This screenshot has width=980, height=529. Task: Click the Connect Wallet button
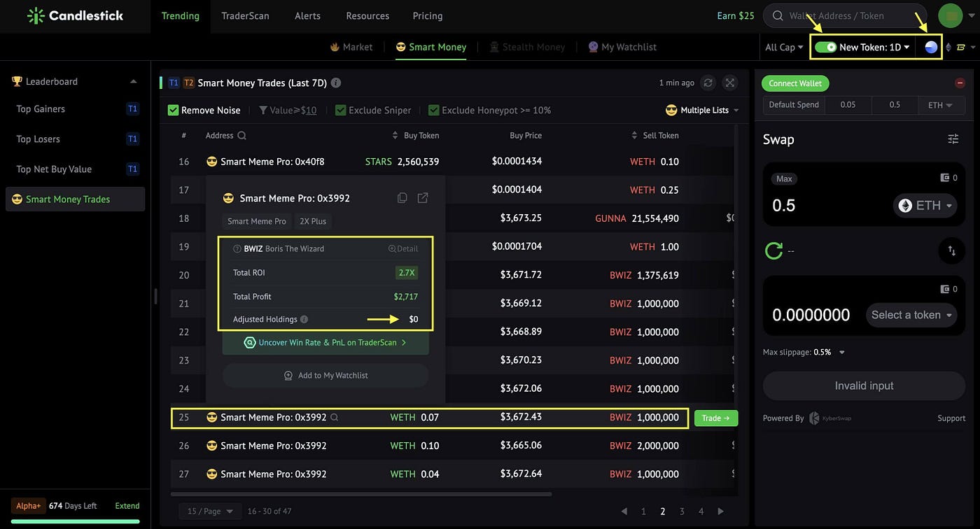(795, 83)
